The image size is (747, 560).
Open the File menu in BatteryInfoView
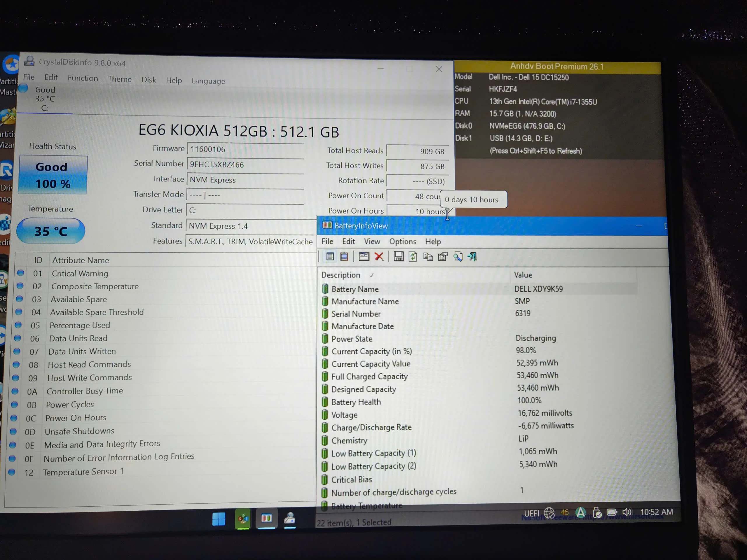point(327,241)
